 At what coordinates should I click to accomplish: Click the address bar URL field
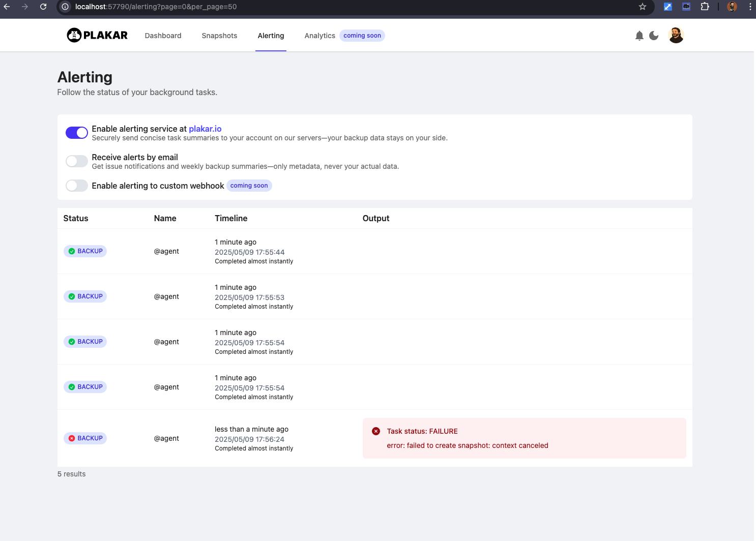pyautogui.click(x=305, y=7)
